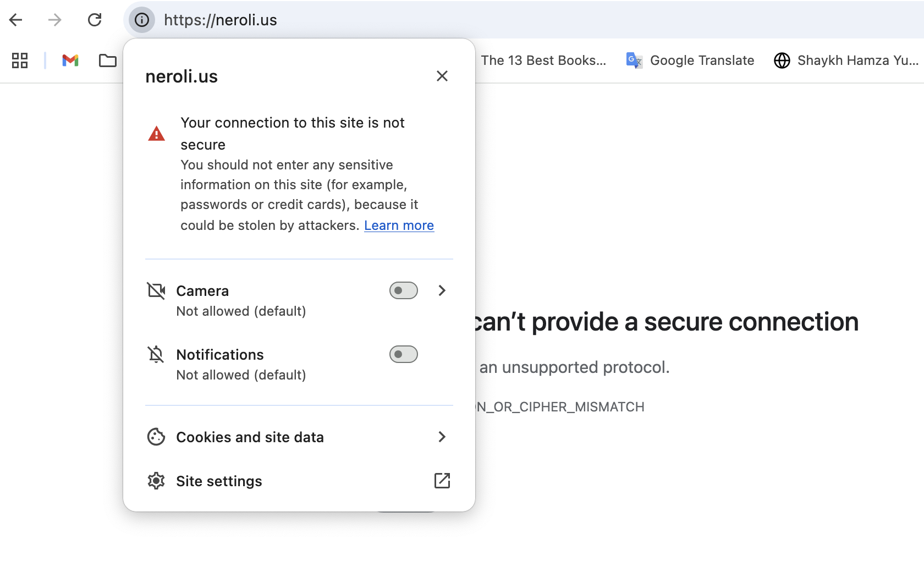This screenshot has height=561, width=924.
Task: Click the back navigation arrow
Action: 16,20
